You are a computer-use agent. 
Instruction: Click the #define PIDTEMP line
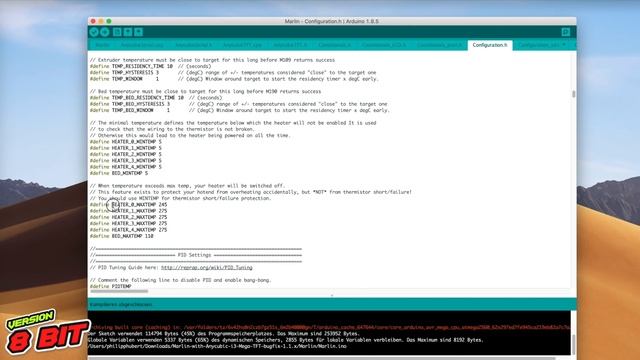[x=111, y=287]
